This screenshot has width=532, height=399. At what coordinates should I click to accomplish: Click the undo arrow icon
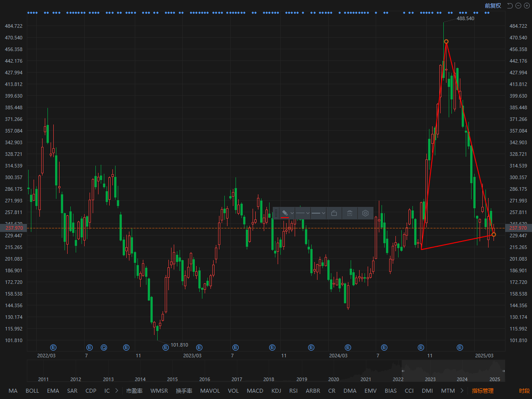[510, 5]
